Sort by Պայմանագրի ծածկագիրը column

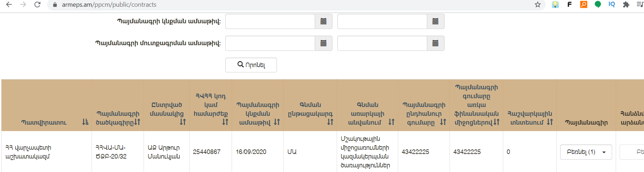point(137,122)
